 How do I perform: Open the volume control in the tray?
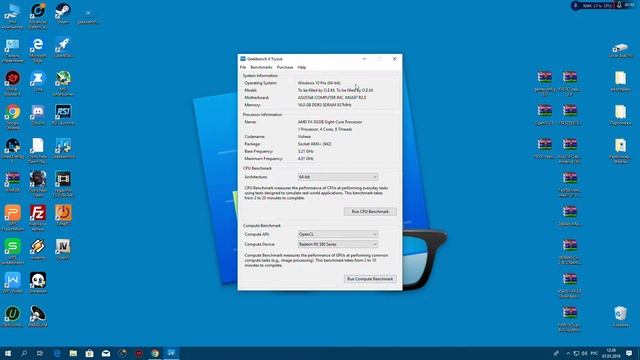(584, 353)
